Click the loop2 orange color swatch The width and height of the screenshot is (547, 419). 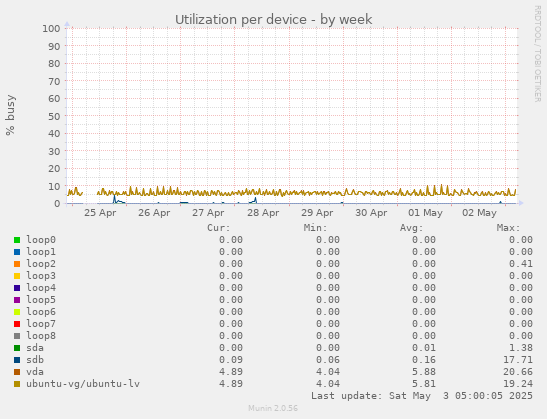click(17, 264)
